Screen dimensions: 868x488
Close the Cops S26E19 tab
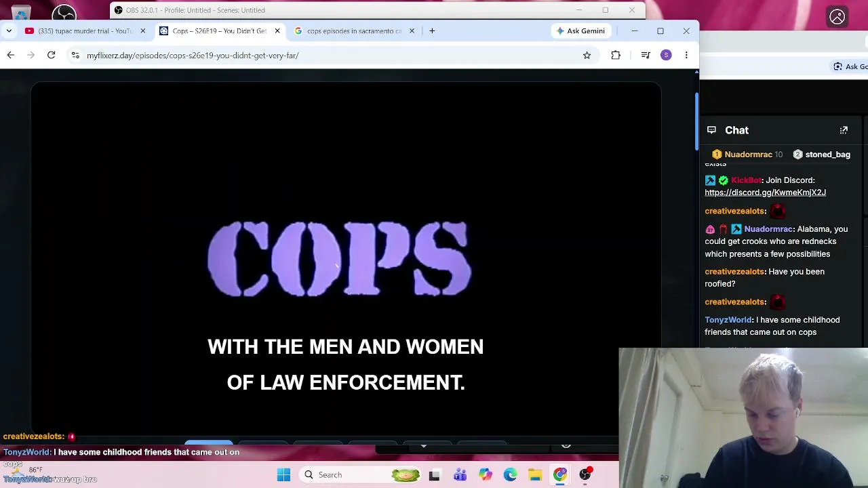[x=277, y=30]
